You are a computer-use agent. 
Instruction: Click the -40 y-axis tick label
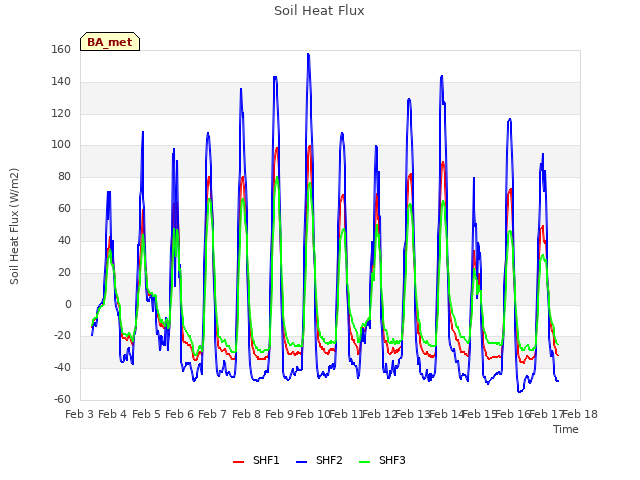tap(62, 367)
